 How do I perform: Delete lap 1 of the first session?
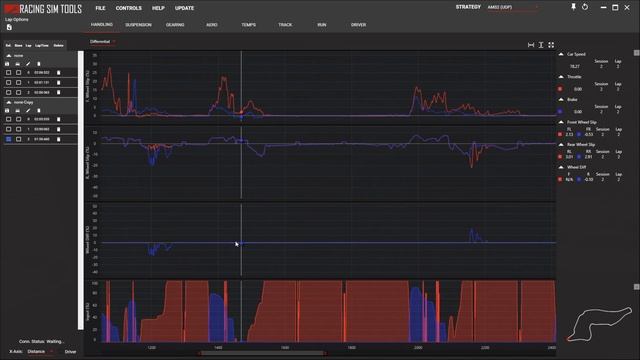[x=58, y=82]
